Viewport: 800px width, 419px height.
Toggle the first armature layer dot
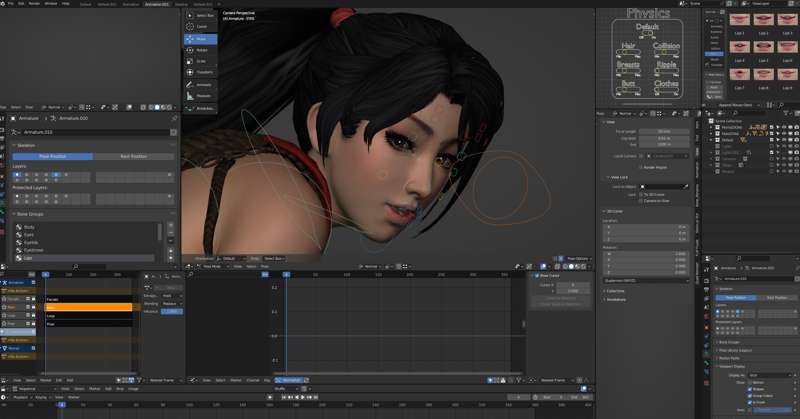[17, 175]
